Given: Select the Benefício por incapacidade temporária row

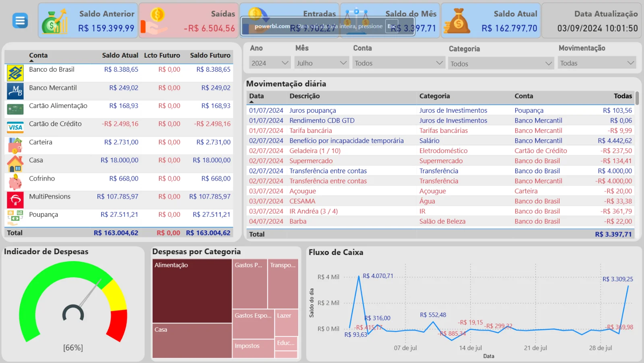Looking at the screenshot, I should pyautogui.click(x=440, y=141).
